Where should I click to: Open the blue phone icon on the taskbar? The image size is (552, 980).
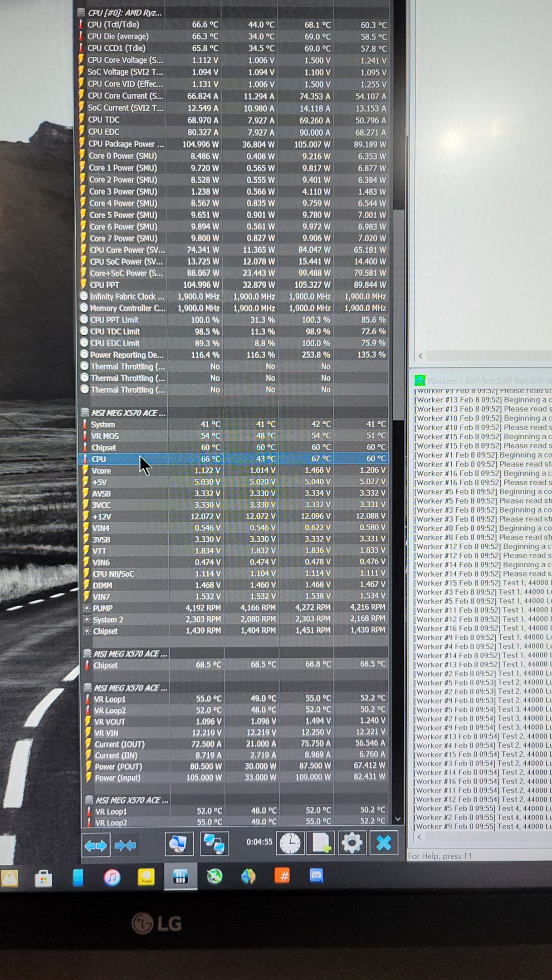78,877
